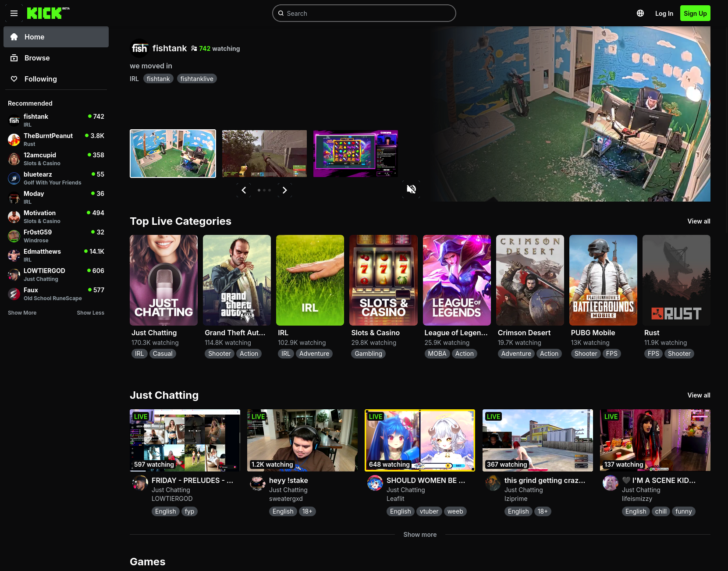
Task: Click sweatergxd avatar beside heyy !stake
Action: click(x=258, y=483)
